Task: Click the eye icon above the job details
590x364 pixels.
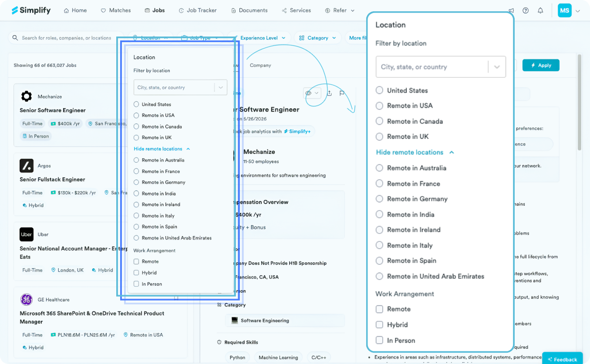Action: (308, 93)
